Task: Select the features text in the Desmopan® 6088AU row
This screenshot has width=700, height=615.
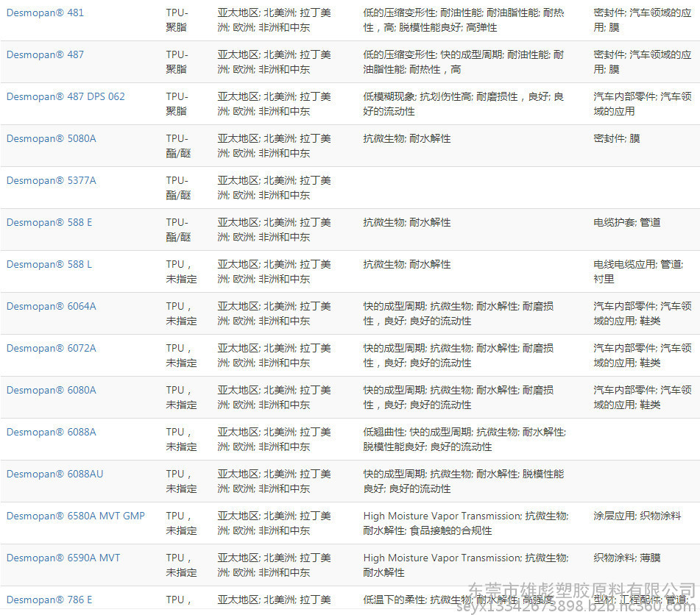Action: [x=464, y=482]
